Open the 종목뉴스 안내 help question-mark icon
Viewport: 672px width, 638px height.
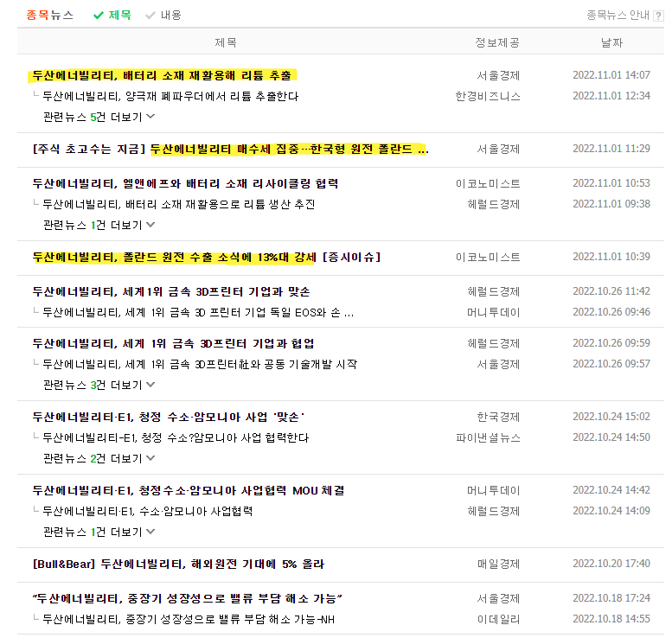tap(658, 16)
